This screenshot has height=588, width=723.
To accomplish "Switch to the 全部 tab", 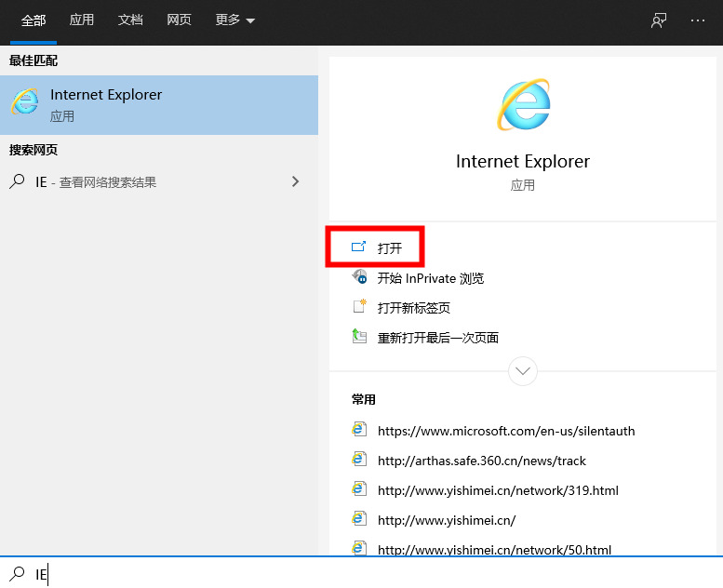I will (x=33, y=20).
